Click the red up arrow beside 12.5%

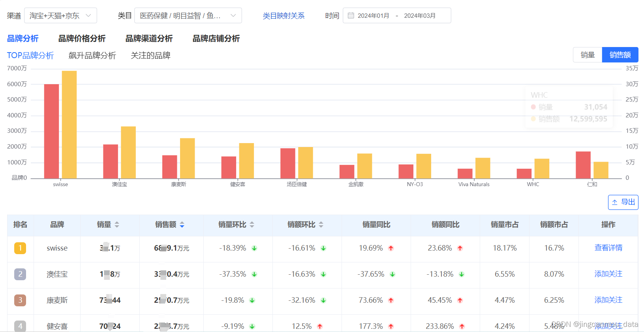(320, 326)
